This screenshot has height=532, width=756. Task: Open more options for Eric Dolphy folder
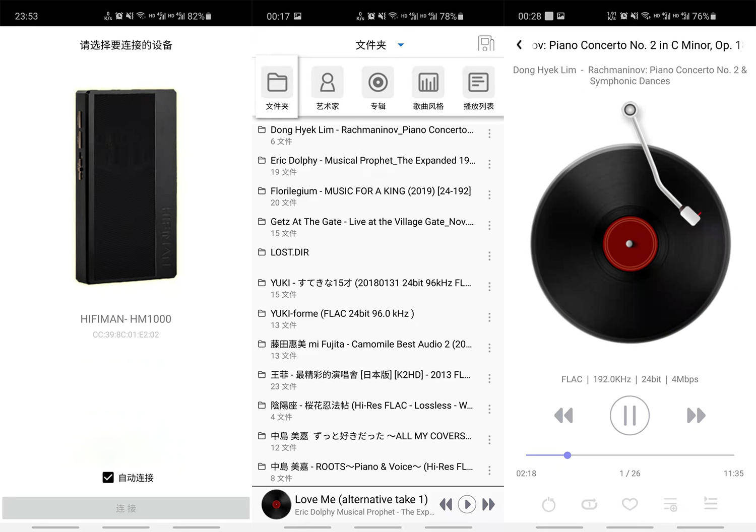[489, 164]
